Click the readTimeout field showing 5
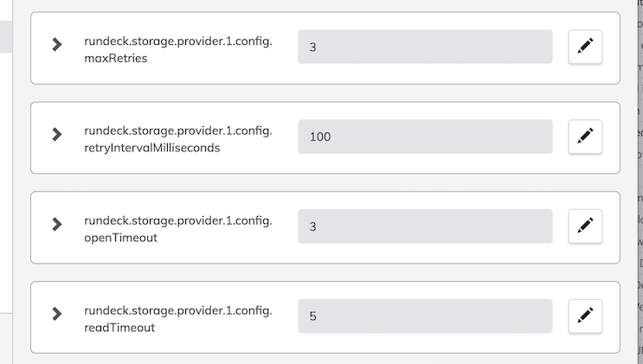Image resolution: width=643 pixels, height=364 pixels. click(x=425, y=316)
